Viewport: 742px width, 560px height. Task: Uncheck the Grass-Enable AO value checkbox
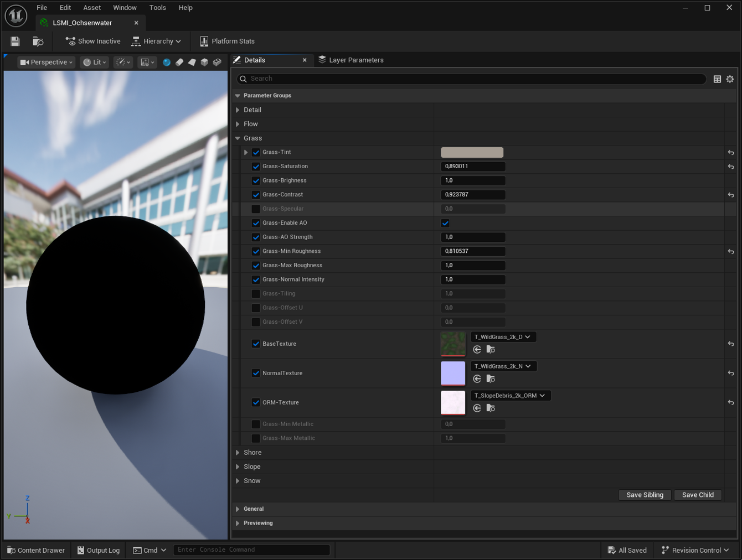click(x=445, y=223)
